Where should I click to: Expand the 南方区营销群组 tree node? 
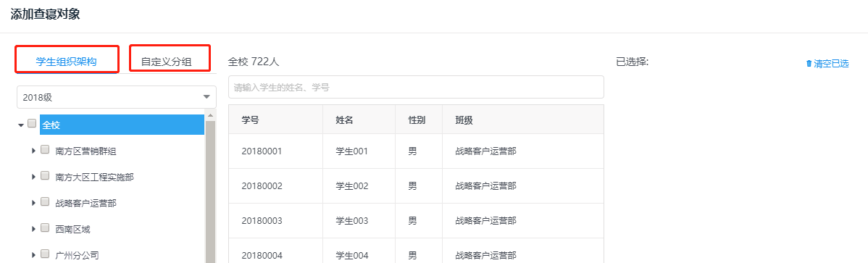coord(34,151)
